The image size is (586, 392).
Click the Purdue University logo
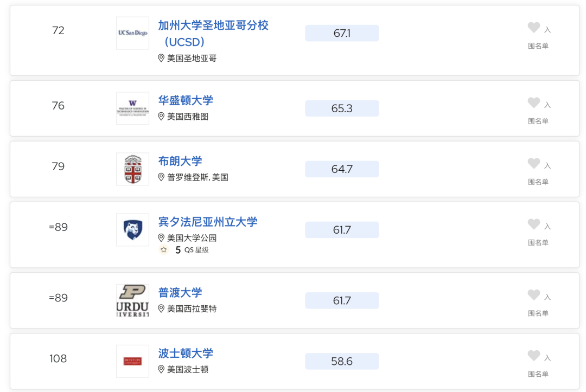[133, 300]
